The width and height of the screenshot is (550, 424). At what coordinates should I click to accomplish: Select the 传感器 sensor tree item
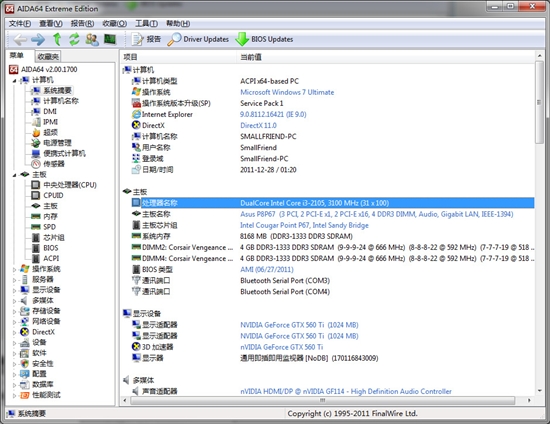tap(54, 164)
